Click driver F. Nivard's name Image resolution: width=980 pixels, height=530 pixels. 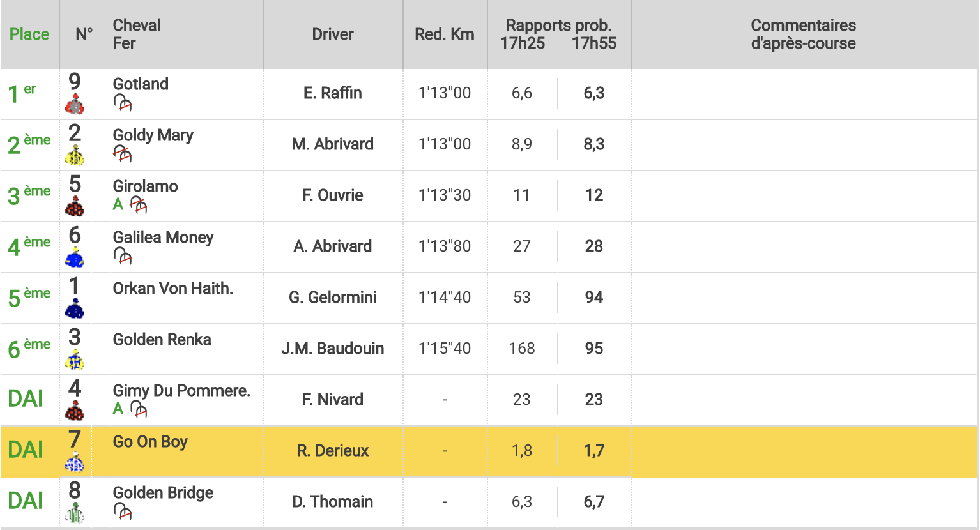pos(333,400)
